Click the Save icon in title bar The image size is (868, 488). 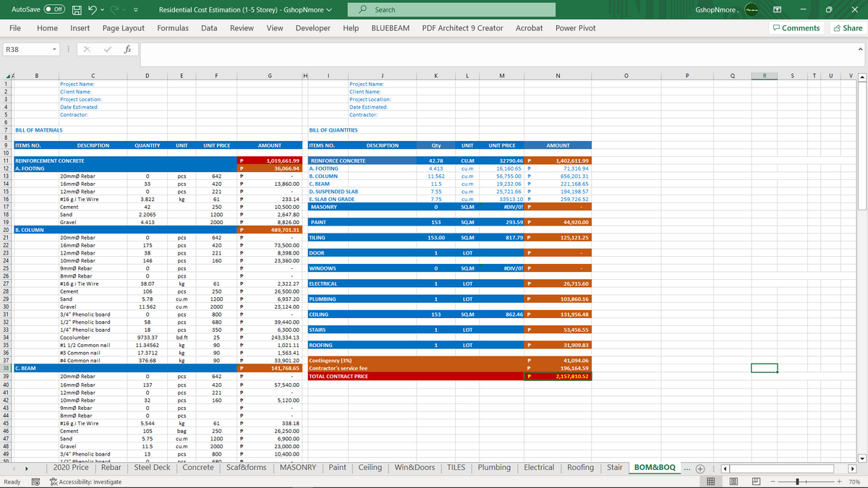click(75, 9)
